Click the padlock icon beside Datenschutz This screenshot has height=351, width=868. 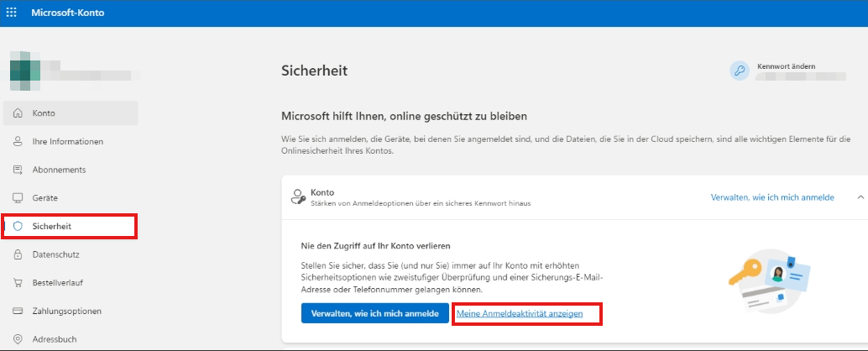coord(18,254)
